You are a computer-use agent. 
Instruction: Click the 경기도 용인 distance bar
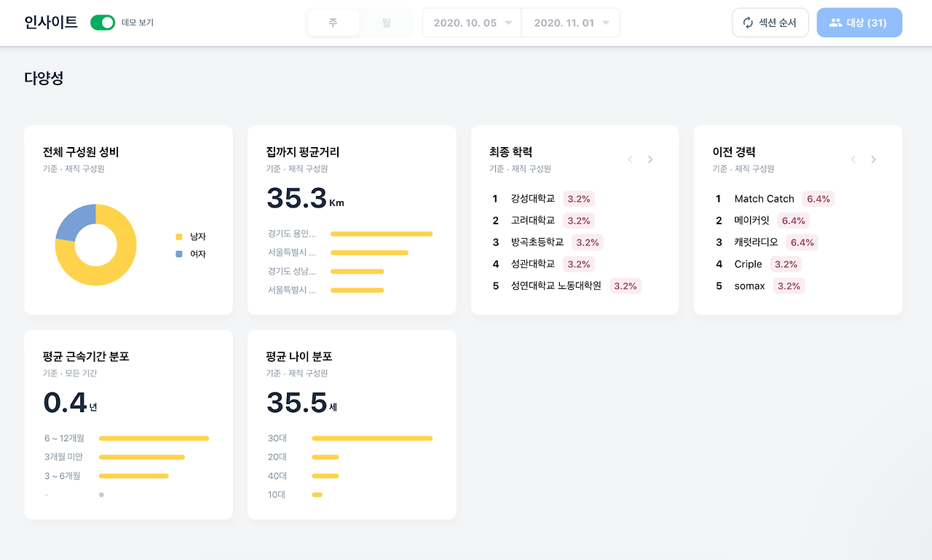pos(382,234)
